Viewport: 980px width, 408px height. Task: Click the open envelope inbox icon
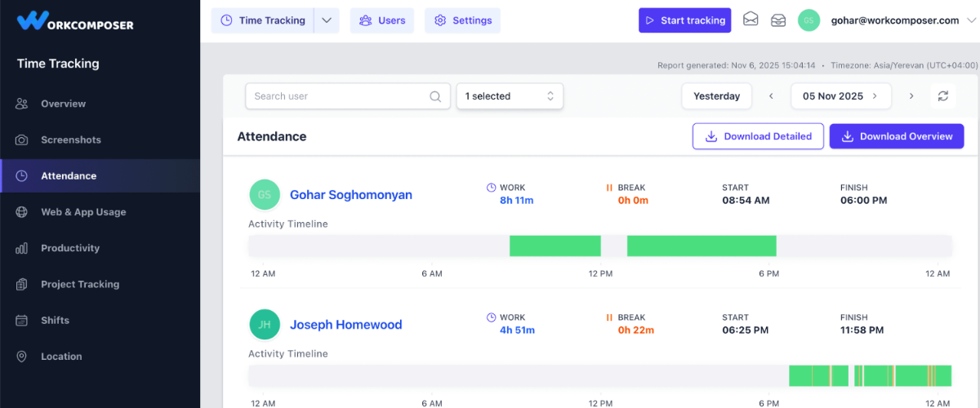[778, 20]
